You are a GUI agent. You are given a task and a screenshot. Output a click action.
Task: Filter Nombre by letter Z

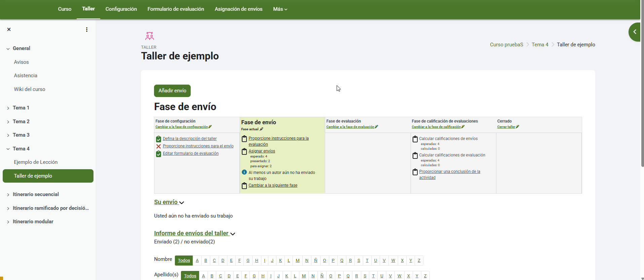419,261
